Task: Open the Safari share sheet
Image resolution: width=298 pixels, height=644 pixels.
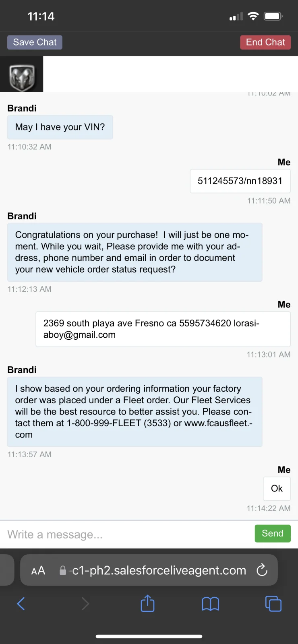Action: click(x=147, y=603)
